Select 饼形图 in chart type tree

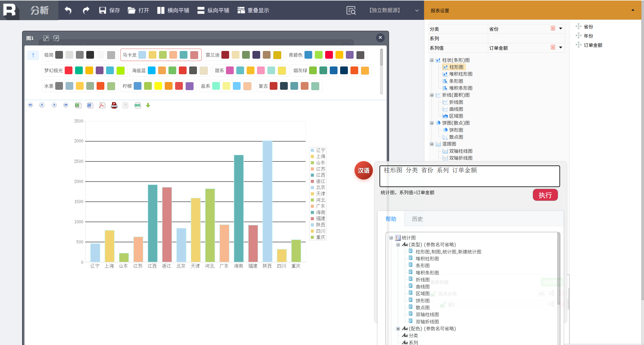tap(456, 130)
